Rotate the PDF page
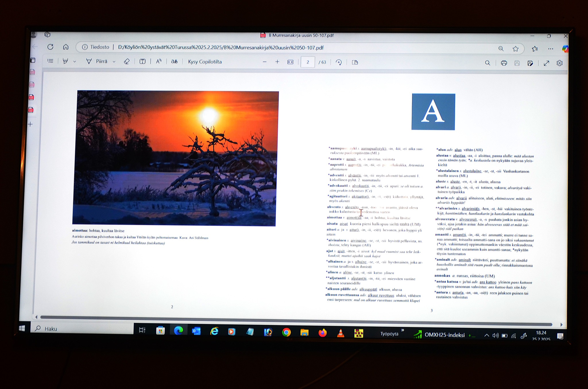 (x=339, y=62)
